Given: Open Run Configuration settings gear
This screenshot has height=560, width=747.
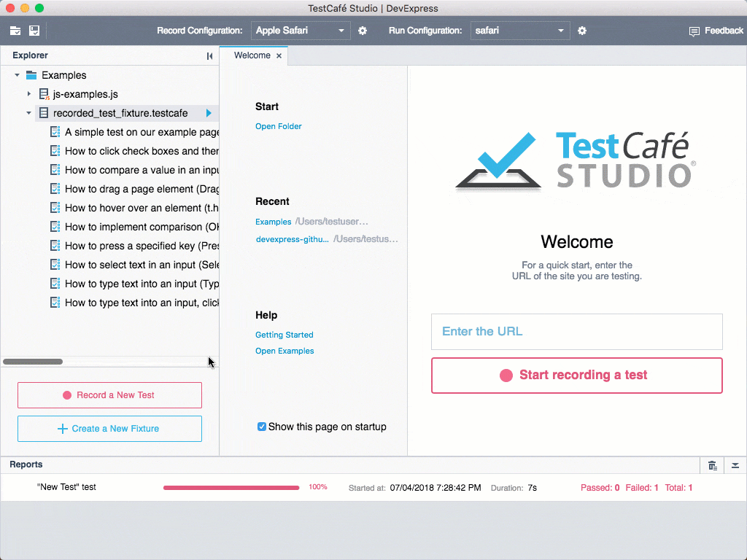Looking at the screenshot, I should click(x=582, y=31).
